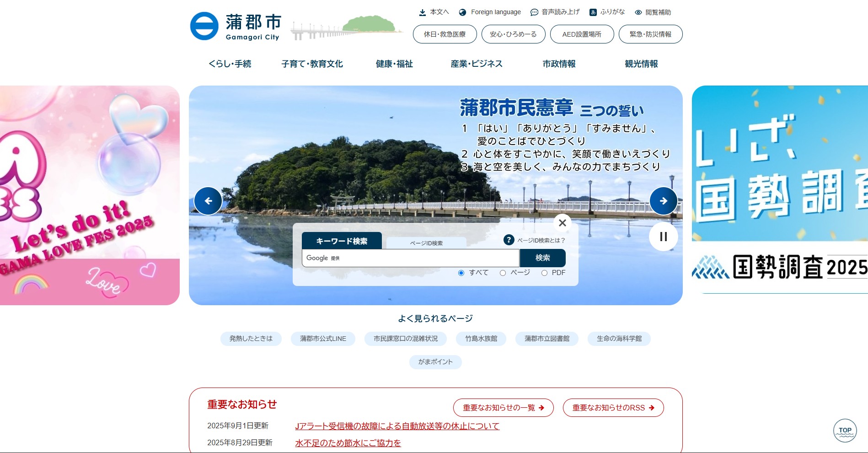The image size is (868, 453).
Task: Open 生命の海科学館 page
Action: pyautogui.click(x=619, y=339)
